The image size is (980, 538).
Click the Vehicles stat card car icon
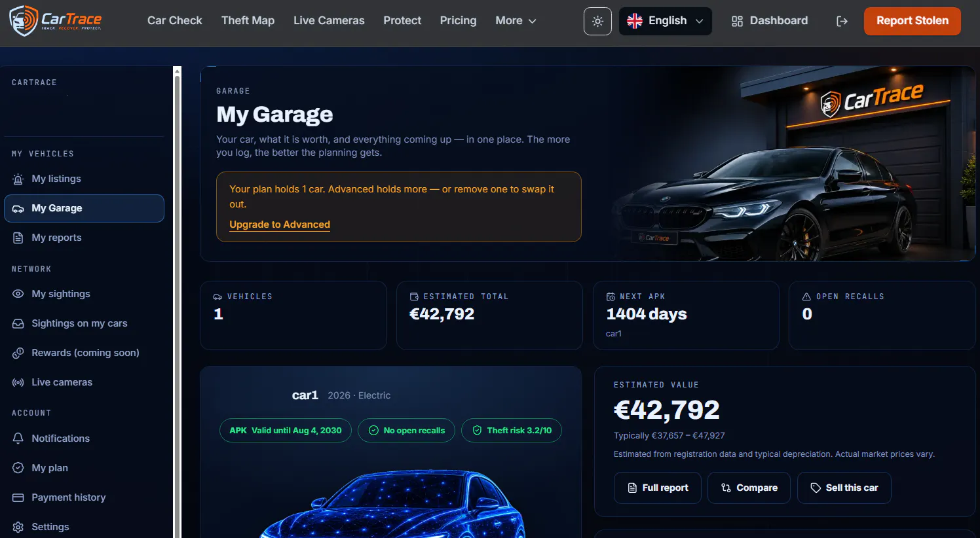point(217,296)
